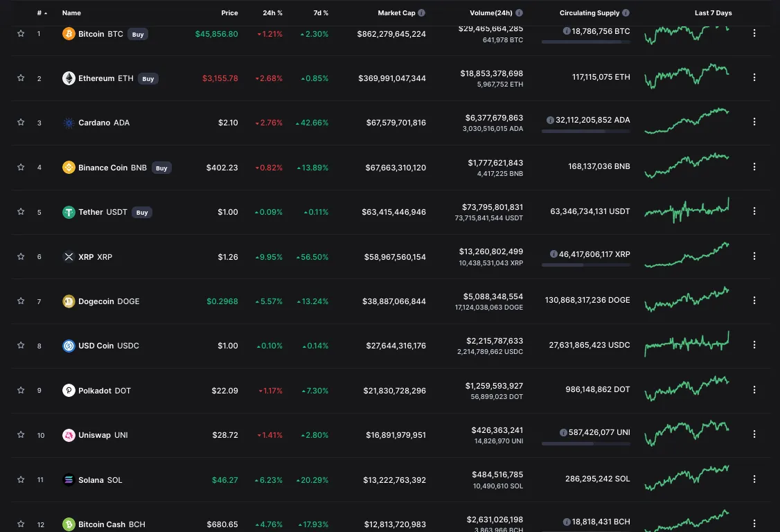
Task: Sort by 7d % column header
Action: pyautogui.click(x=321, y=13)
